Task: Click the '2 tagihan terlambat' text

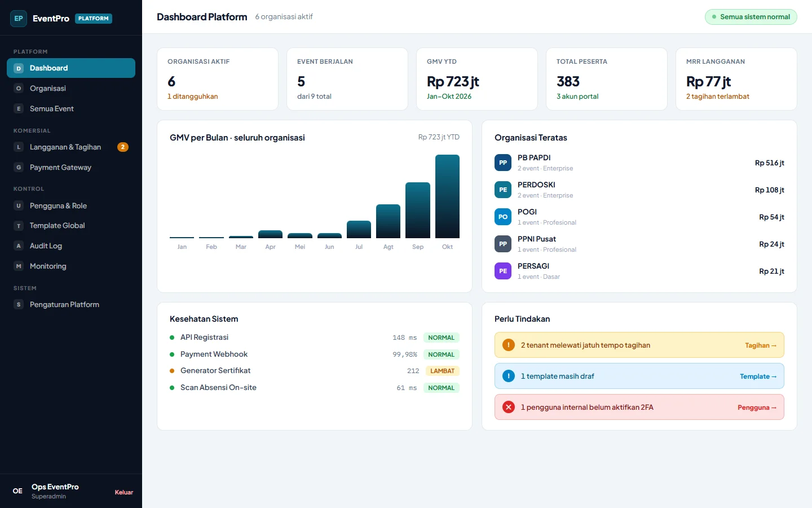Action: coord(718,97)
